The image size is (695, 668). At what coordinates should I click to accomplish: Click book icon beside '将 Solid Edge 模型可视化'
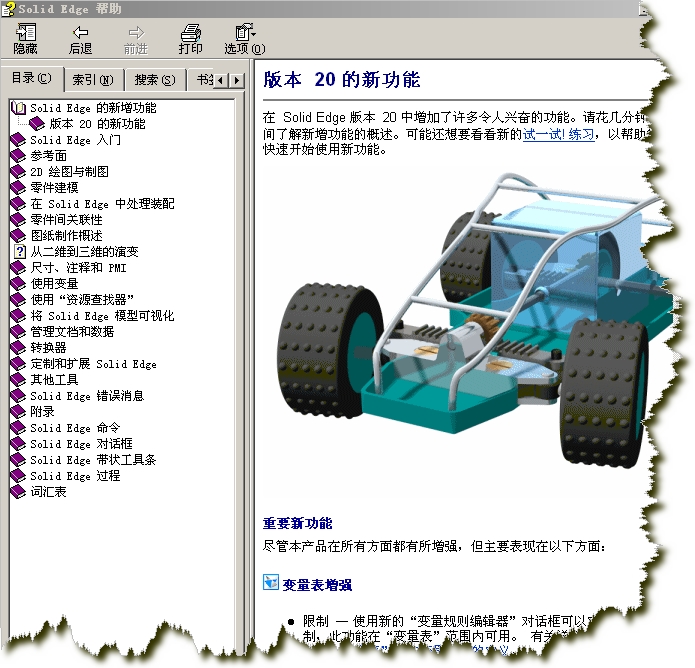[x=18, y=316]
